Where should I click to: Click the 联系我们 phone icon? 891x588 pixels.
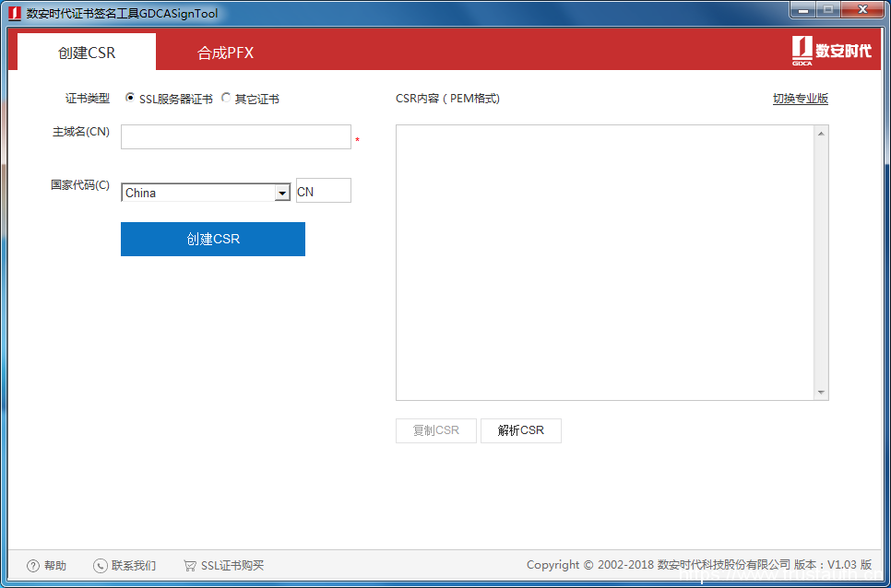click(x=100, y=566)
